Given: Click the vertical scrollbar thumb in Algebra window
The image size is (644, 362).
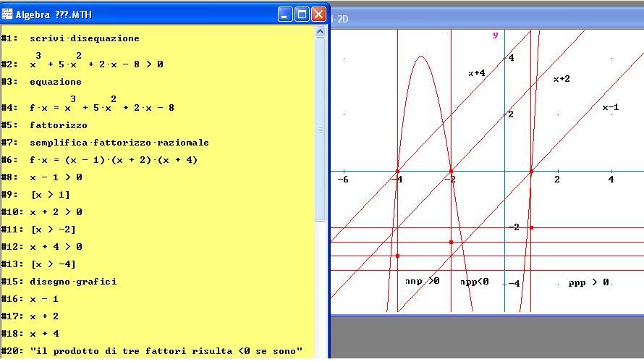Looking at the screenshot, I should tap(321, 130).
